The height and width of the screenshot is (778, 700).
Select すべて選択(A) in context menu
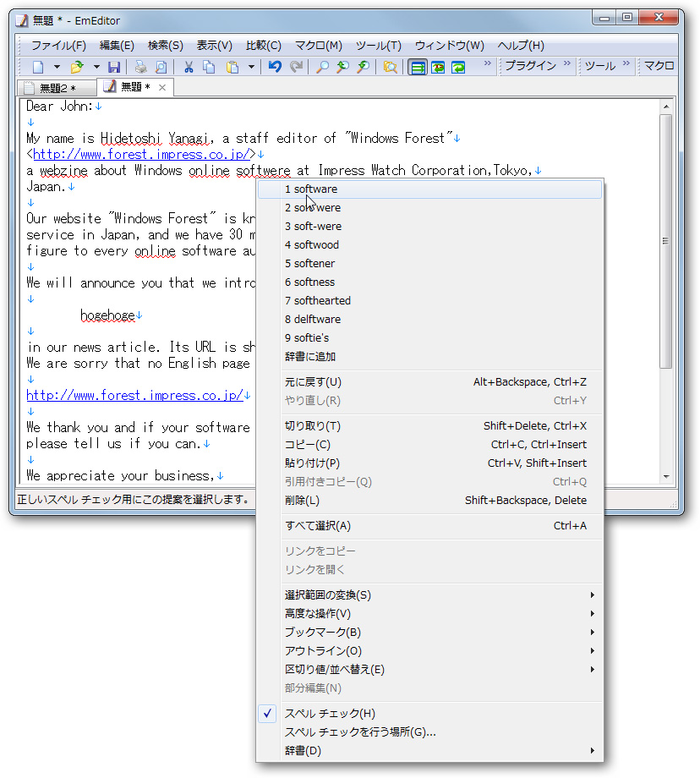pyautogui.click(x=429, y=526)
